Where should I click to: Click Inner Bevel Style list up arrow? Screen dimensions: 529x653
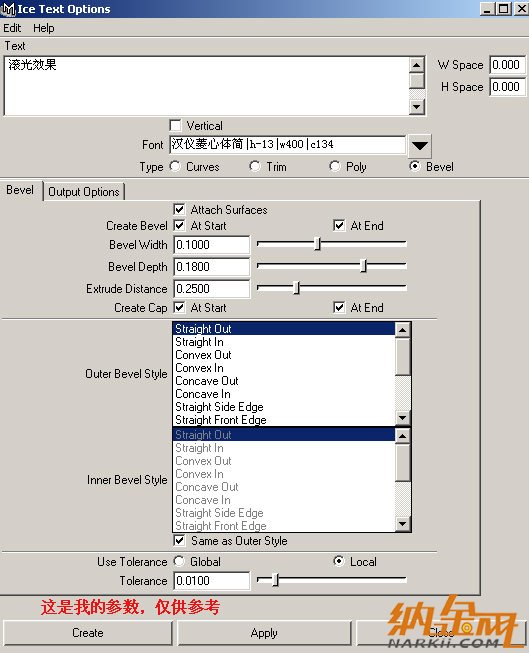coord(402,436)
